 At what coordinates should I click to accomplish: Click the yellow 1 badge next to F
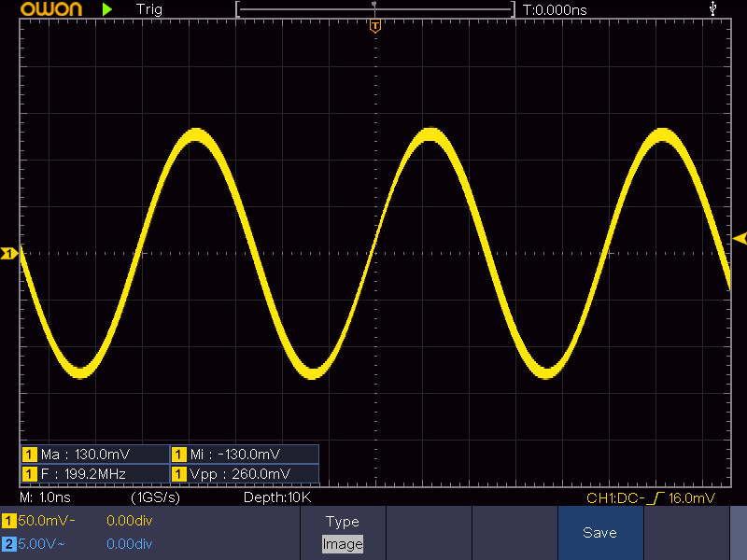(x=30, y=474)
